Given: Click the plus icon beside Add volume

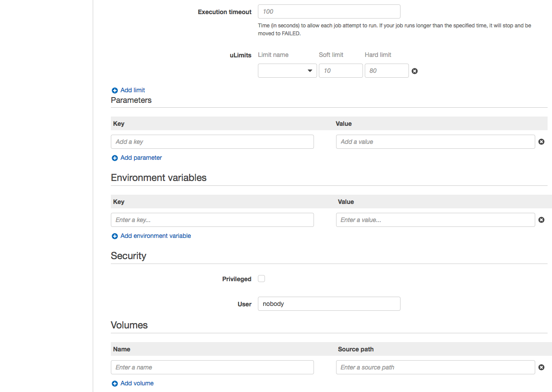Looking at the screenshot, I should [115, 384].
